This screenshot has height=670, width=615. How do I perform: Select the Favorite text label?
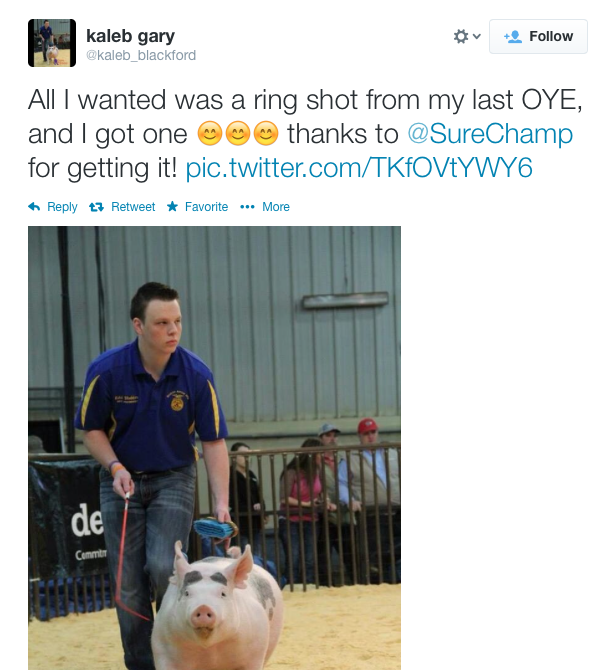[x=206, y=207]
